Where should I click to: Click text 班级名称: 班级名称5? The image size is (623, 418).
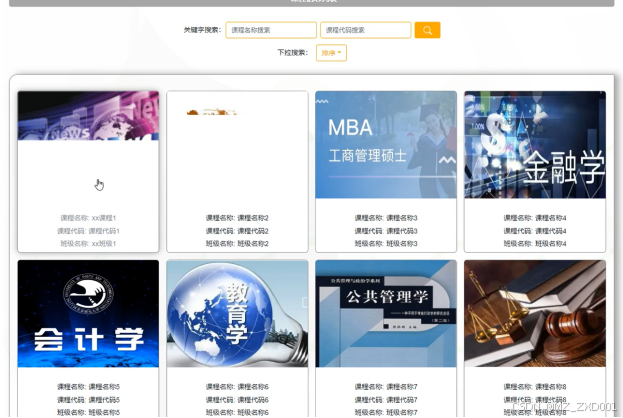coord(88,412)
